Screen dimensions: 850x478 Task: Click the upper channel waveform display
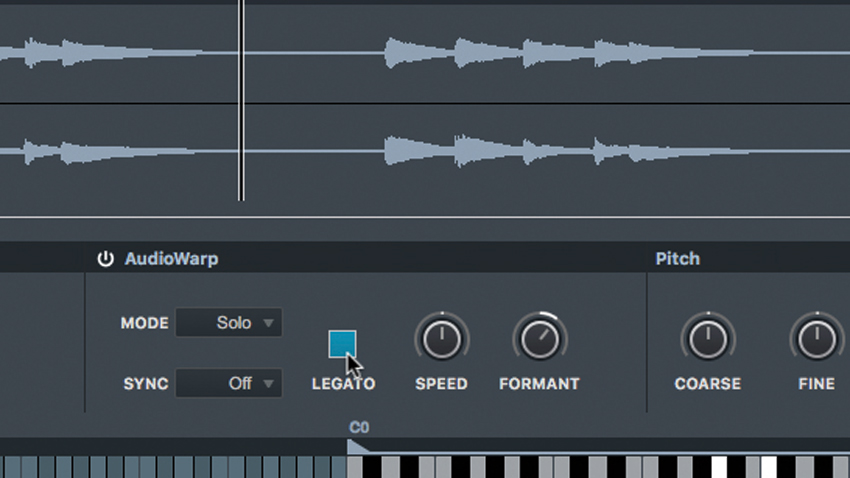coord(425,53)
